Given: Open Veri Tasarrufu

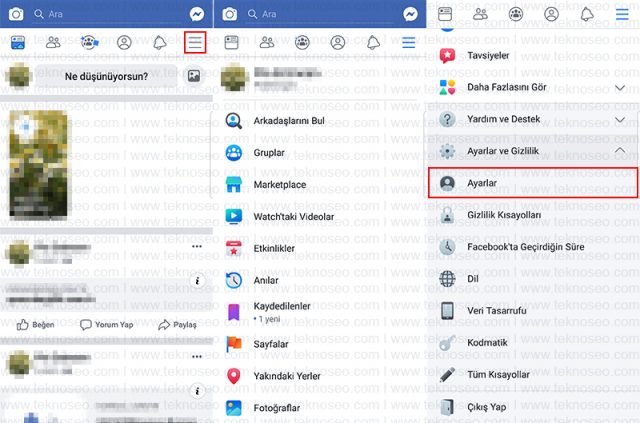Looking at the screenshot, I should pos(533,310).
